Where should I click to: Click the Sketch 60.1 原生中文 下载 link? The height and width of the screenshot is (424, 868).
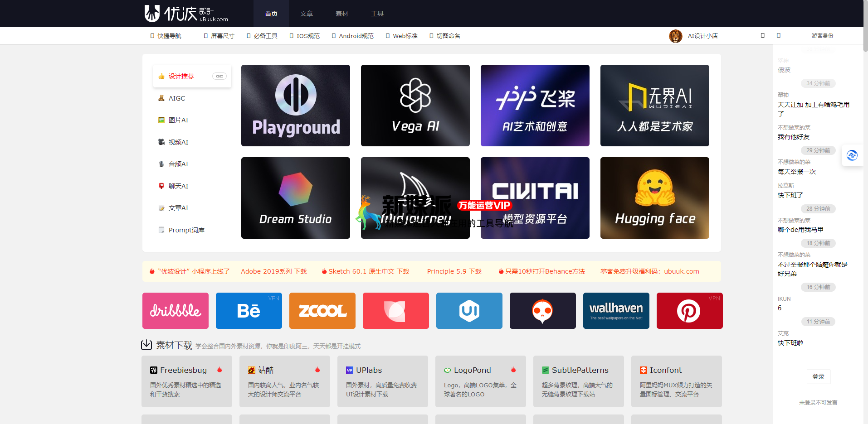click(366, 271)
